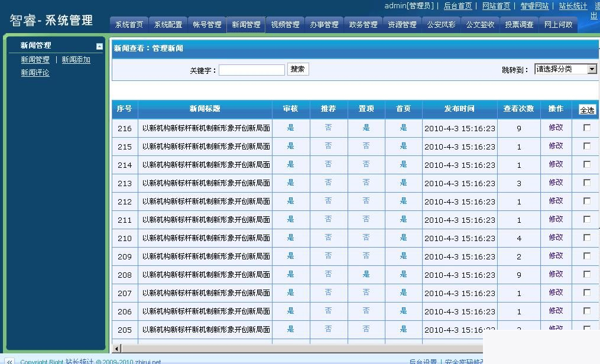Toggle 审核 status for news item 215
This screenshot has height=364, width=600.
pyautogui.click(x=291, y=146)
